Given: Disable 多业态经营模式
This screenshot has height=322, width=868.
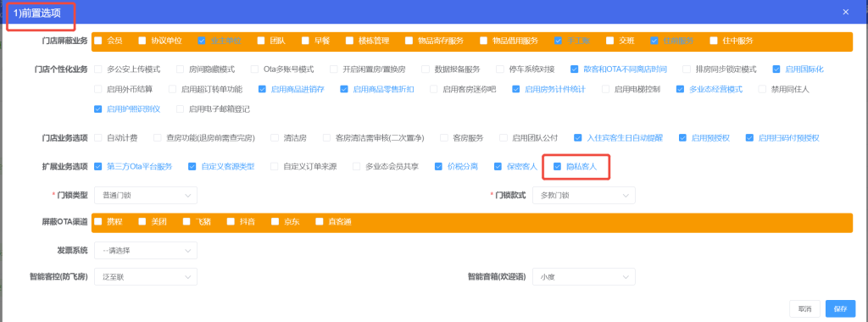Looking at the screenshot, I should 681,89.
